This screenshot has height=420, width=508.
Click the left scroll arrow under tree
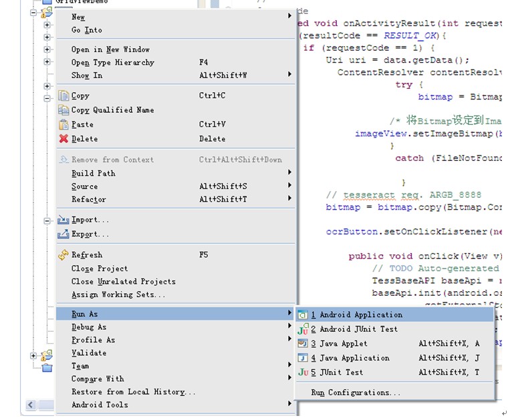point(31,405)
